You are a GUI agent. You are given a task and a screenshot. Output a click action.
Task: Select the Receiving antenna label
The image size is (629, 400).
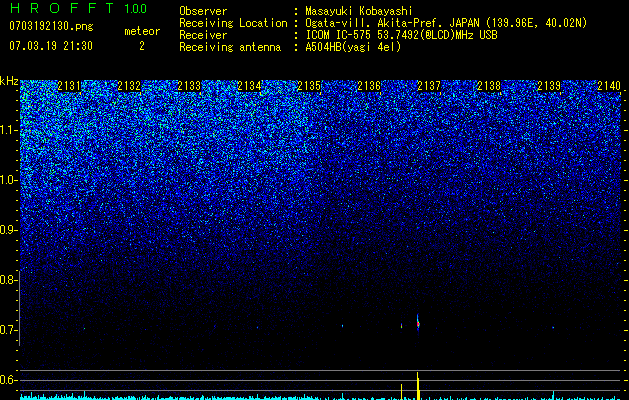click(230, 47)
